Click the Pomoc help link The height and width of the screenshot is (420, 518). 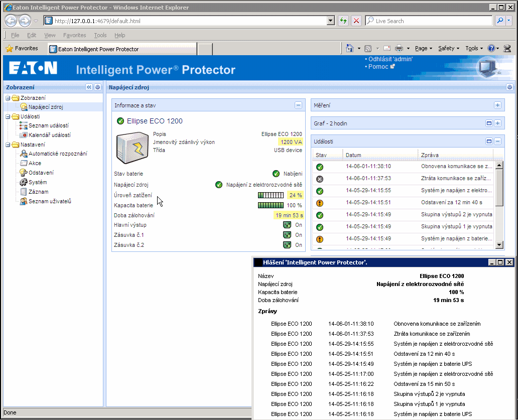[378, 67]
